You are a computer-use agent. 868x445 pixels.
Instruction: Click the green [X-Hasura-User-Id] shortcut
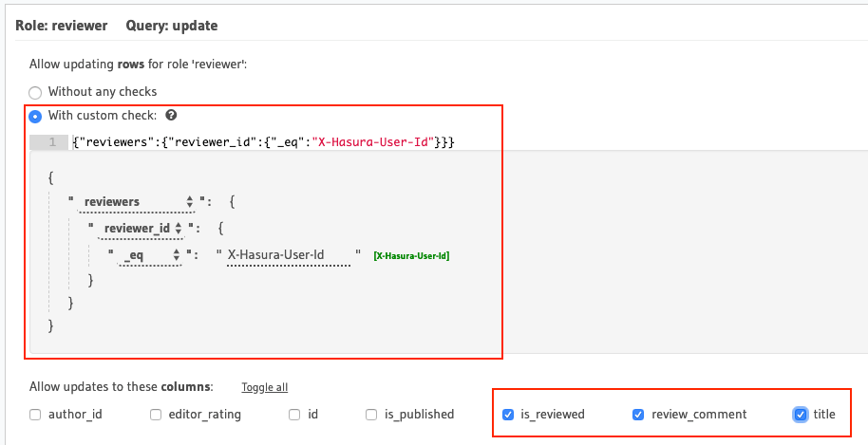point(411,256)
